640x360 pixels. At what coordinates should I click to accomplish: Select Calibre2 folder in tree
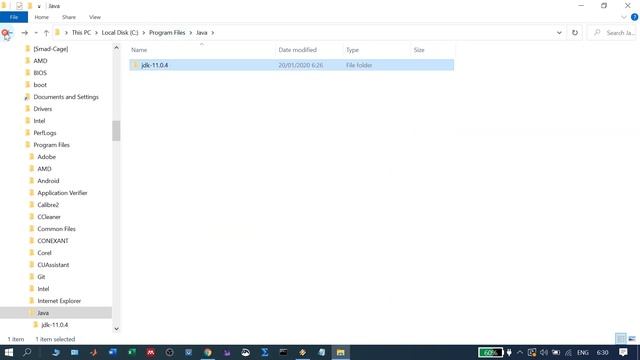point(48,205)
